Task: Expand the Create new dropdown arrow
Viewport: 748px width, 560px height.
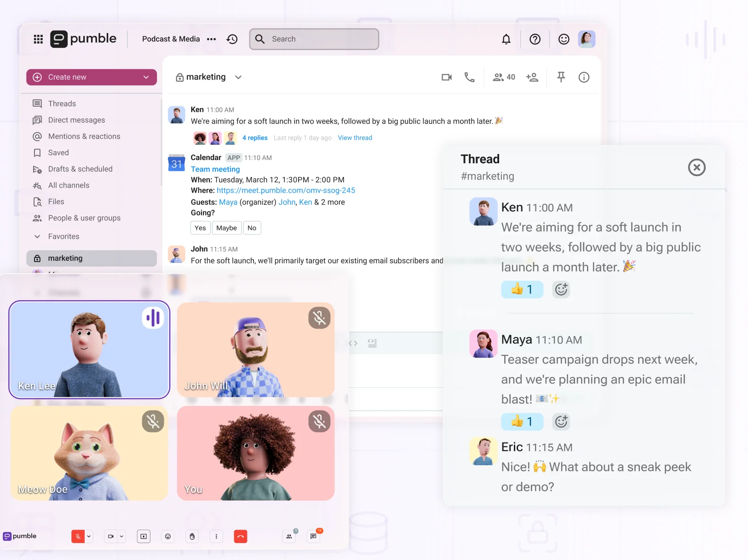Action: [x=146, y=77]
